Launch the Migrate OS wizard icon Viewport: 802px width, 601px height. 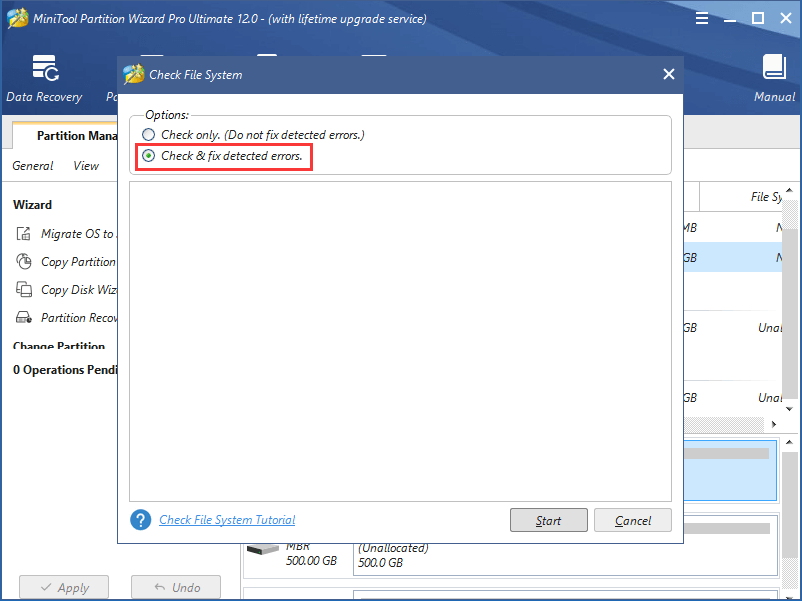click(24, 234)
